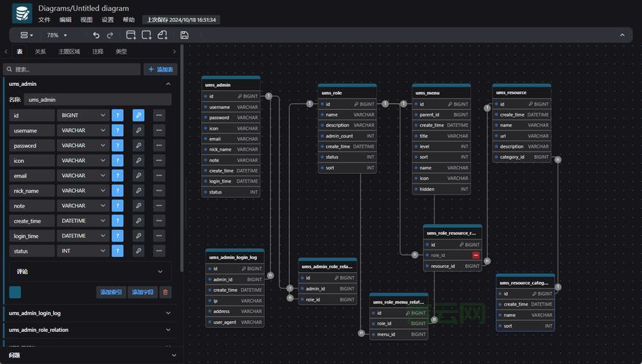Click the add note toolbar icon
The height and width of the screenshot is (364, 642).
[x=163, y=35]
